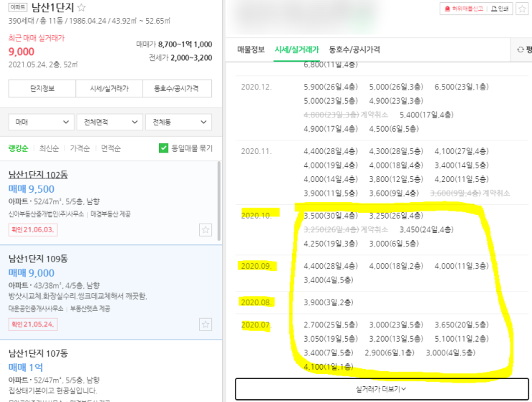Click the listing panel scrollbar
532x402 pixels.
point(219,201)
